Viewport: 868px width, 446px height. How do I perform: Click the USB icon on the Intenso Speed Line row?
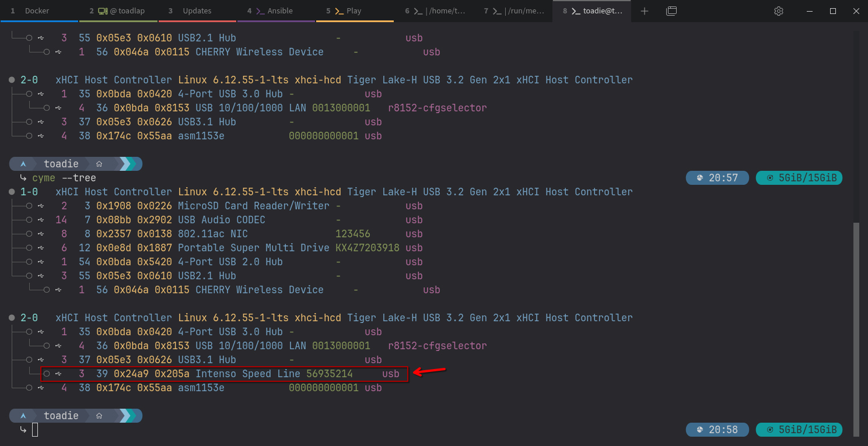coord(58,374)
